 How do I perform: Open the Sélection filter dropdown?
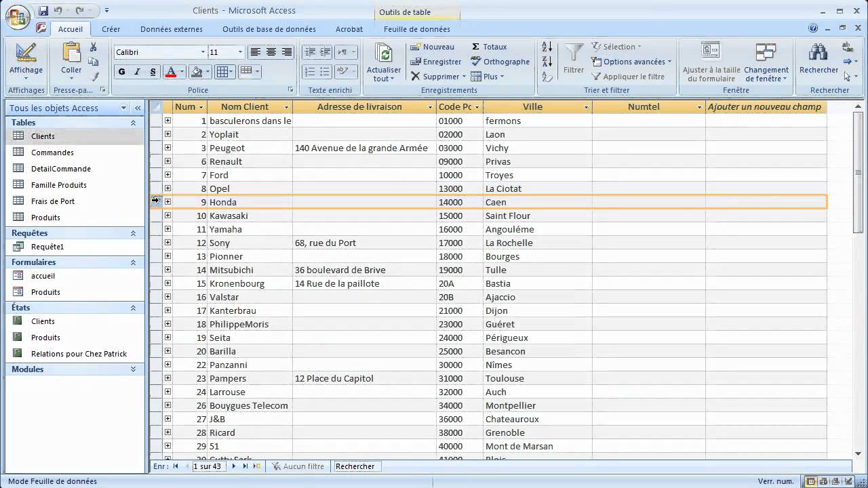(x=616, y=47)
